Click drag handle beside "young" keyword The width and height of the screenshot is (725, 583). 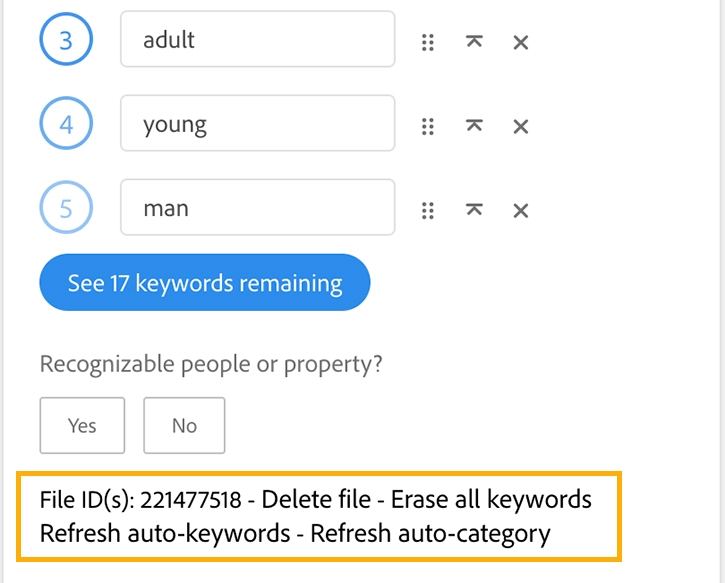pos(428,127)
